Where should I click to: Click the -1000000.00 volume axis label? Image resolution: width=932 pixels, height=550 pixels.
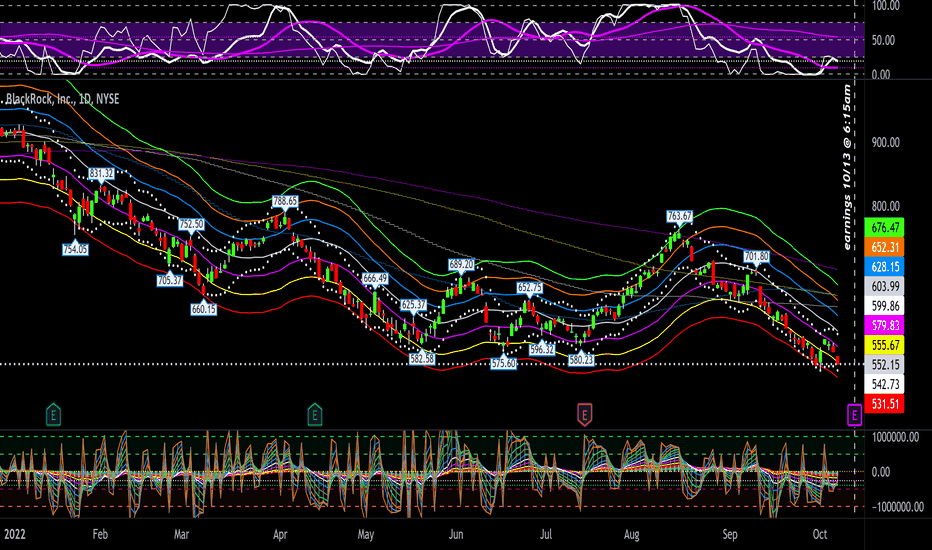tap(898, 507)
